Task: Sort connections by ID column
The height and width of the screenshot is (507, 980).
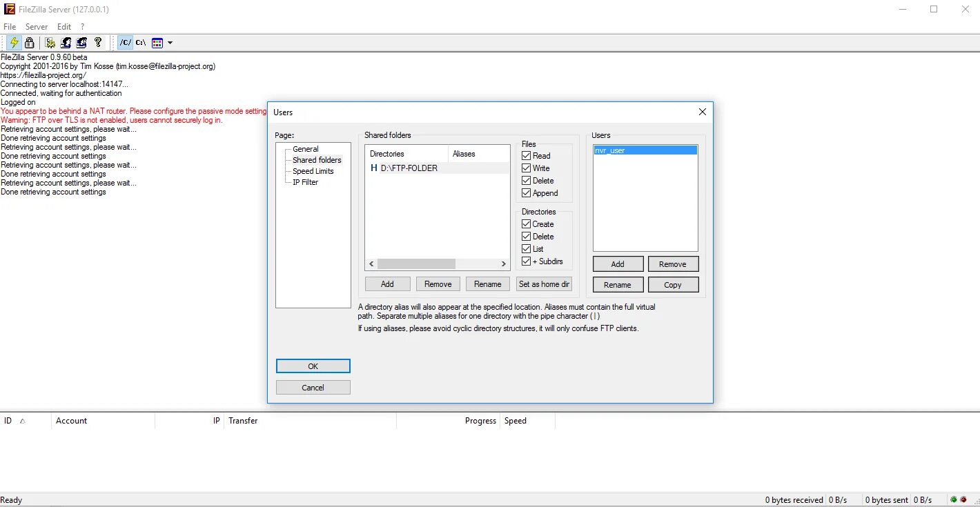Action: (x=26, y=421)
